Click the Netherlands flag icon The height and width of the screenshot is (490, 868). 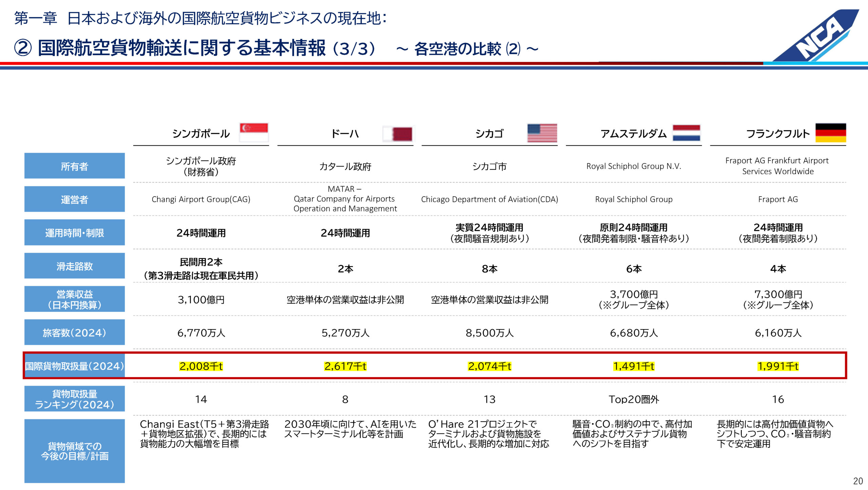(686, 133)
